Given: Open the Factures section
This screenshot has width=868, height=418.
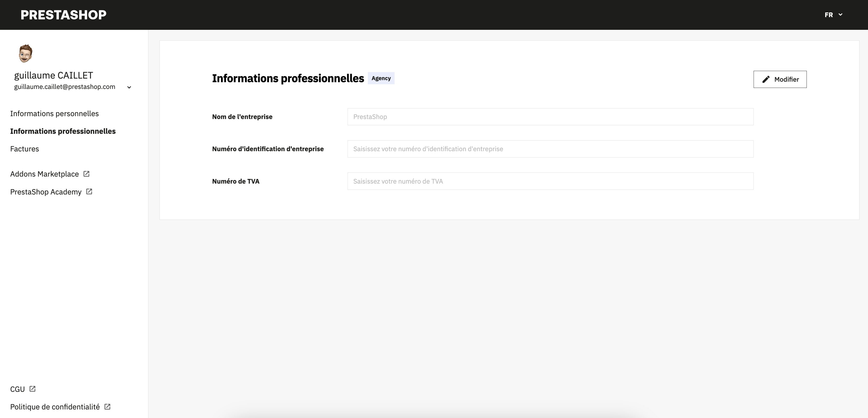Looking at the screenshot, I should pyautogui.click(x=24, y=149).
